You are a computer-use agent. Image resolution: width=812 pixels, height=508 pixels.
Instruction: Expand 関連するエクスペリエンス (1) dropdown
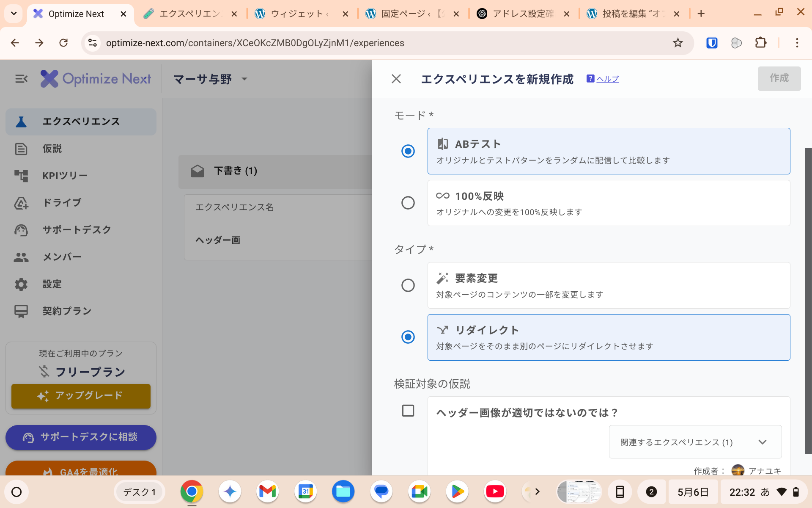695,442
